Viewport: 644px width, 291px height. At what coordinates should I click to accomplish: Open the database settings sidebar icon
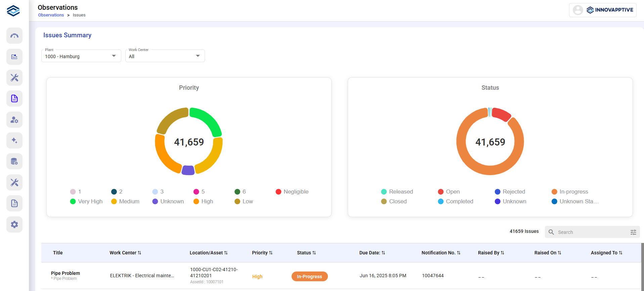[x=14, y=162]
